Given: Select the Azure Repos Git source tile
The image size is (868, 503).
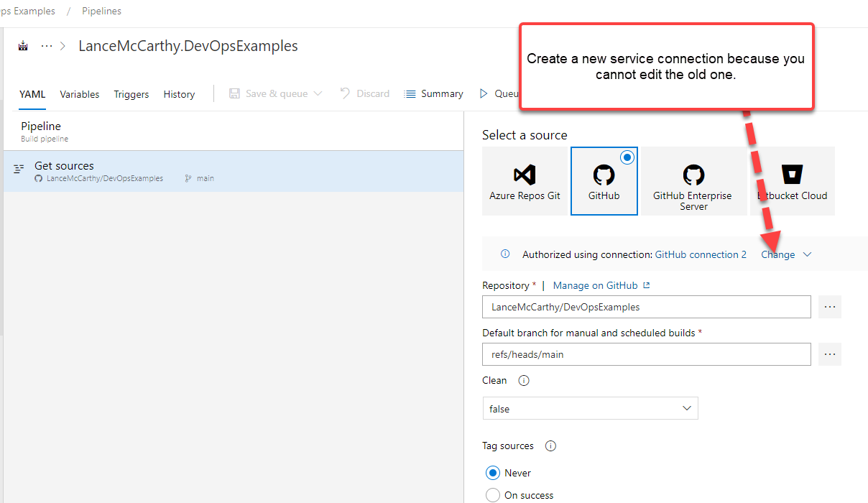Looking at the screenshot, I should [x=525, y=181].
